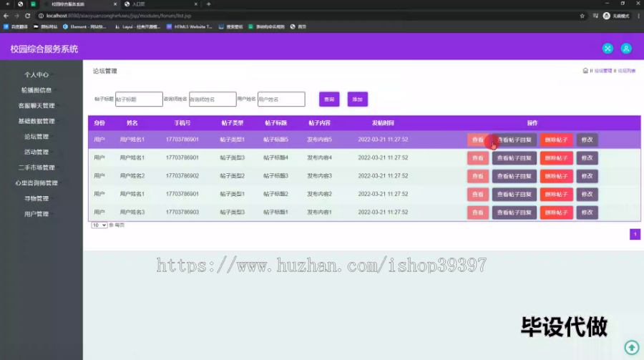The image size is (644, 360).
Task: Open the 百度翻译 bookmark
Action: (x=16, y=26)
